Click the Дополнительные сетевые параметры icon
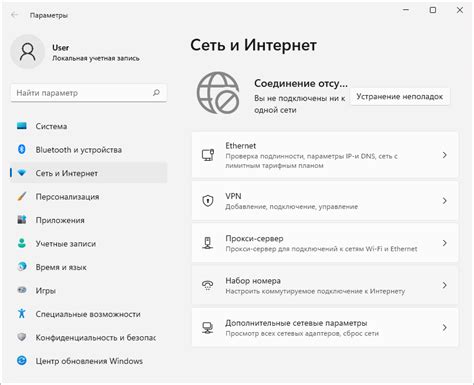 208,327
